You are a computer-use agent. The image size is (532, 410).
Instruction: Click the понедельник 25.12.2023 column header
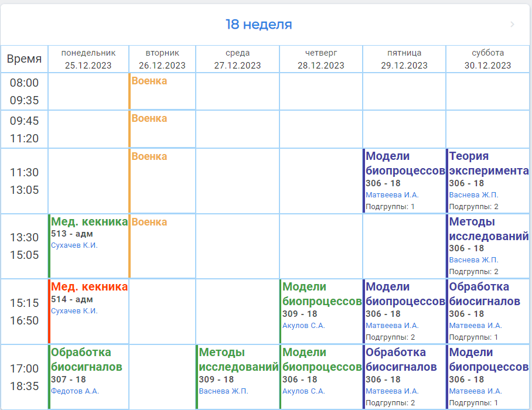click(88, 59)
